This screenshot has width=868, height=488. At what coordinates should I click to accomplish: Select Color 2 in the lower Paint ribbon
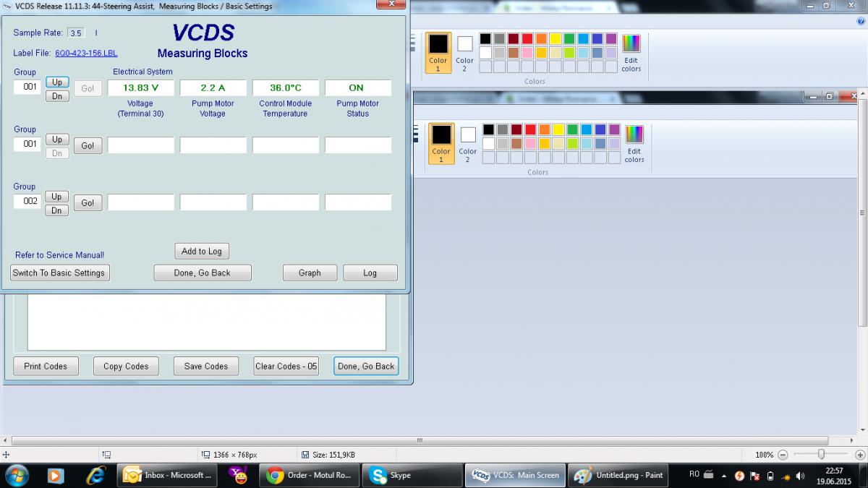pyautogui.click(x=467, y=145)
